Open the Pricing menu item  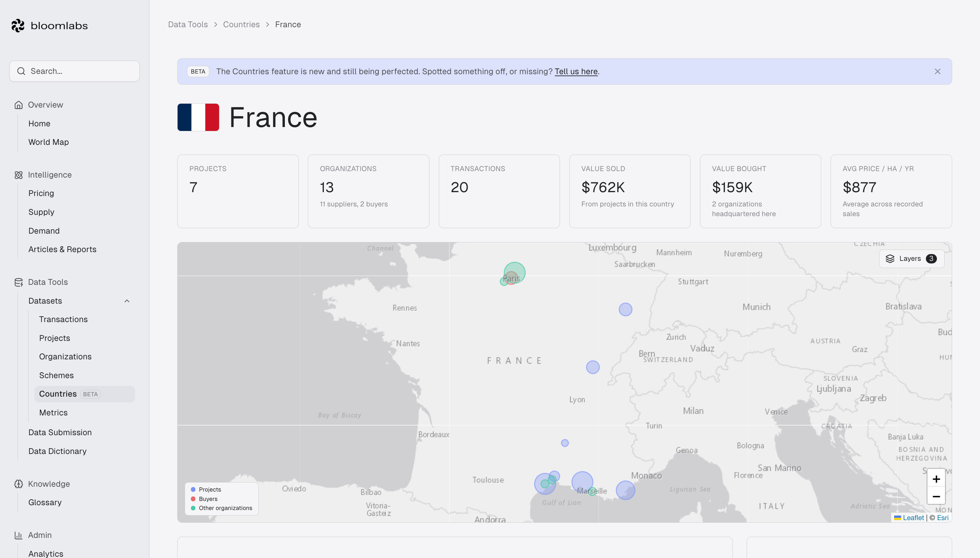(x=41, y=193)
